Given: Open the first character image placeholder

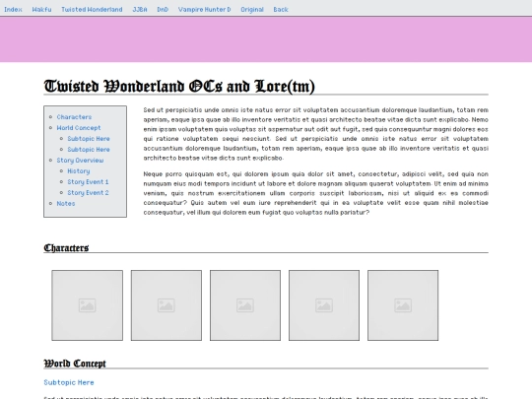Looking at the screenshot, I should pyautogui.click(x=88, y=305).
